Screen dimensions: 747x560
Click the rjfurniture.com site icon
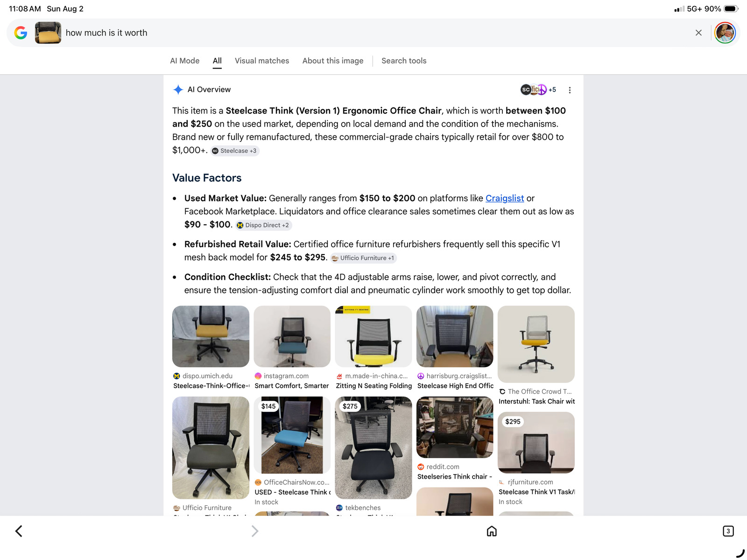tap(502, 482)
